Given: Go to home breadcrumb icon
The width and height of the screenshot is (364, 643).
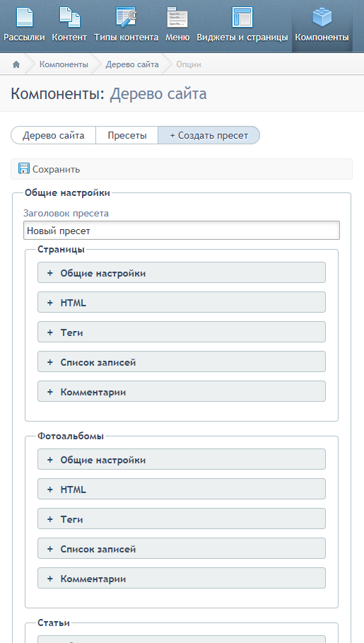Looking at the screenshot, I should [x=16, y=64].
